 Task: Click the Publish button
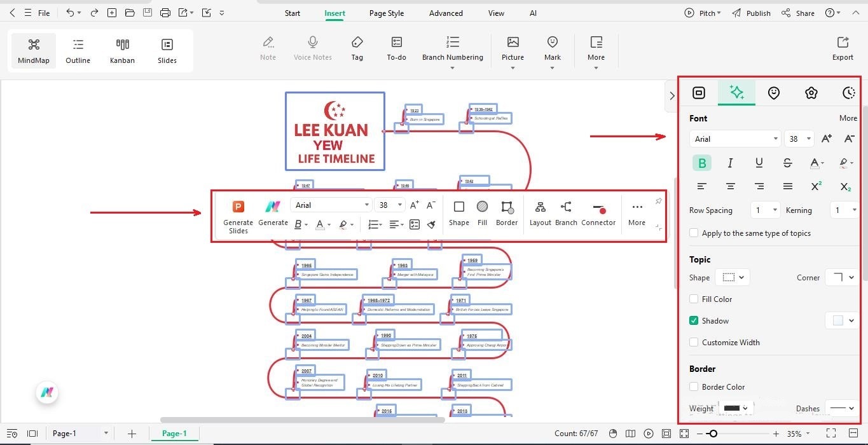coord(757,13)
